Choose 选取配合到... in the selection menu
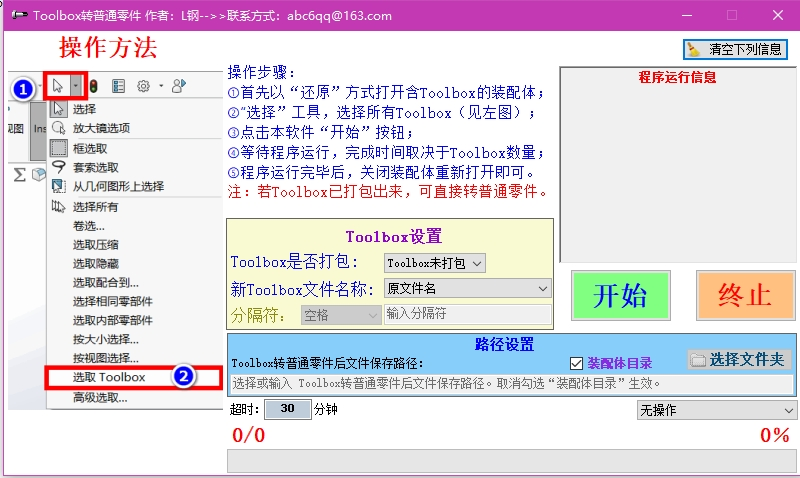 coord(105,283)
